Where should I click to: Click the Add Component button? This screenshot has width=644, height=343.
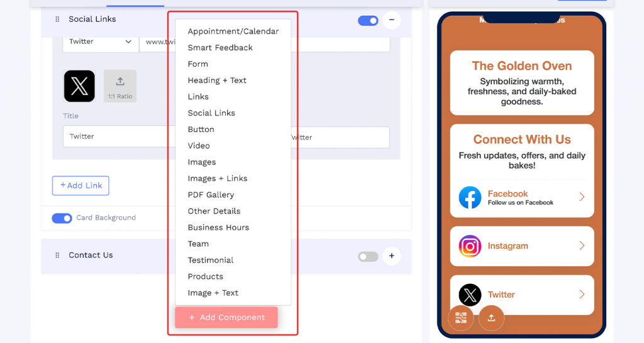pyautogui.click(x=226, y=318)
